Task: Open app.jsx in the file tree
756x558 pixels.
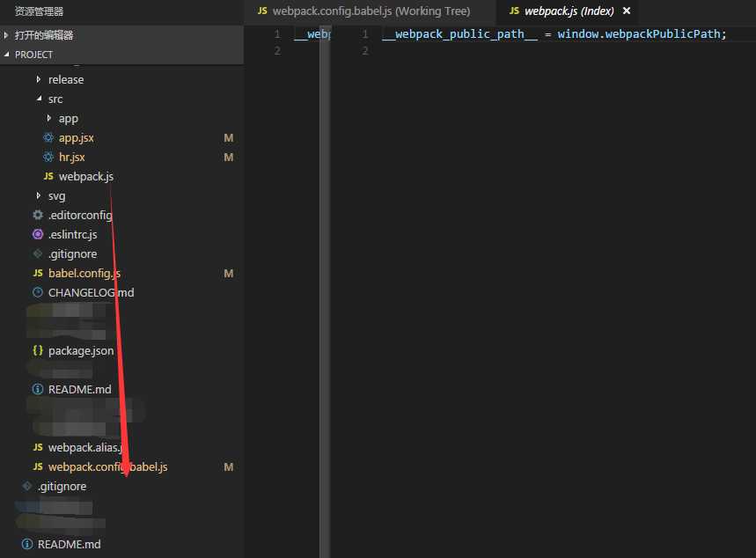Action: 77,138
